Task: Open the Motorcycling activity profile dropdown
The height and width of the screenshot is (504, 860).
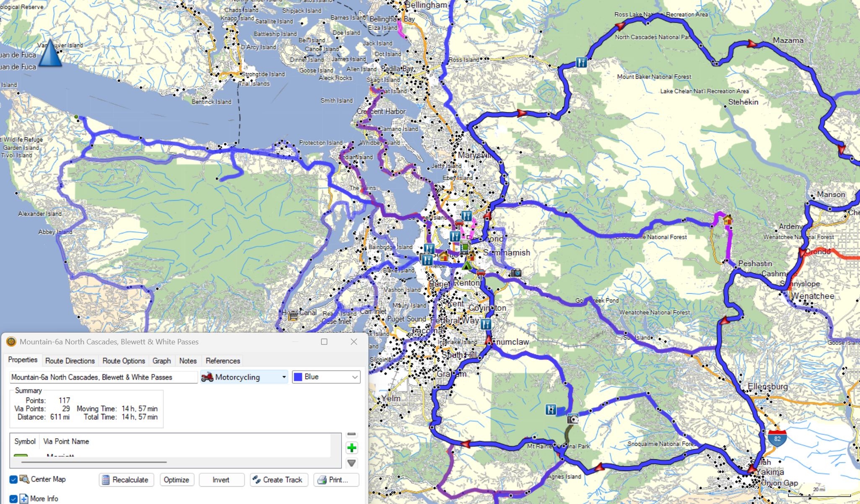Action: pos(244,377)
